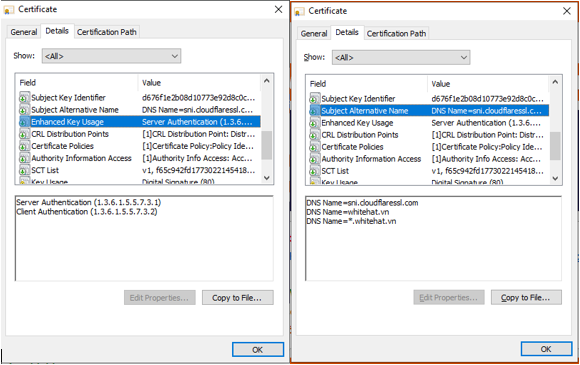
Task: Click field list scroll-down arrow in left window
Action: [267, 178]
